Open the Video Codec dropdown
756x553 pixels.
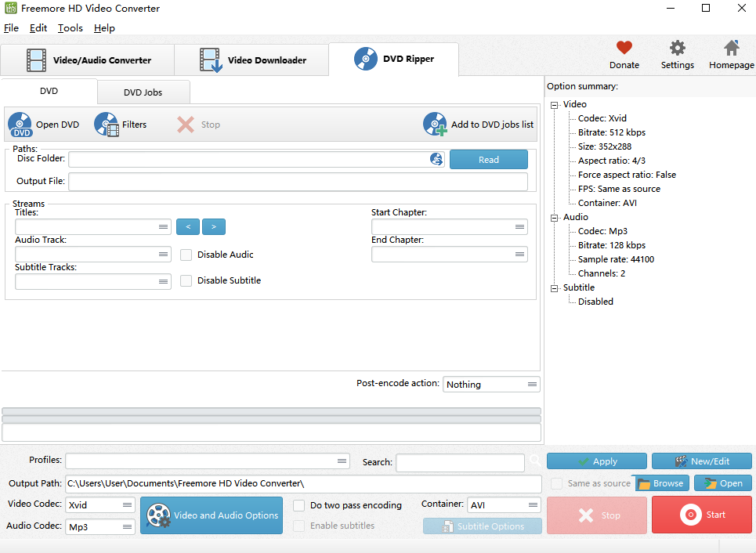pos(100,504)
